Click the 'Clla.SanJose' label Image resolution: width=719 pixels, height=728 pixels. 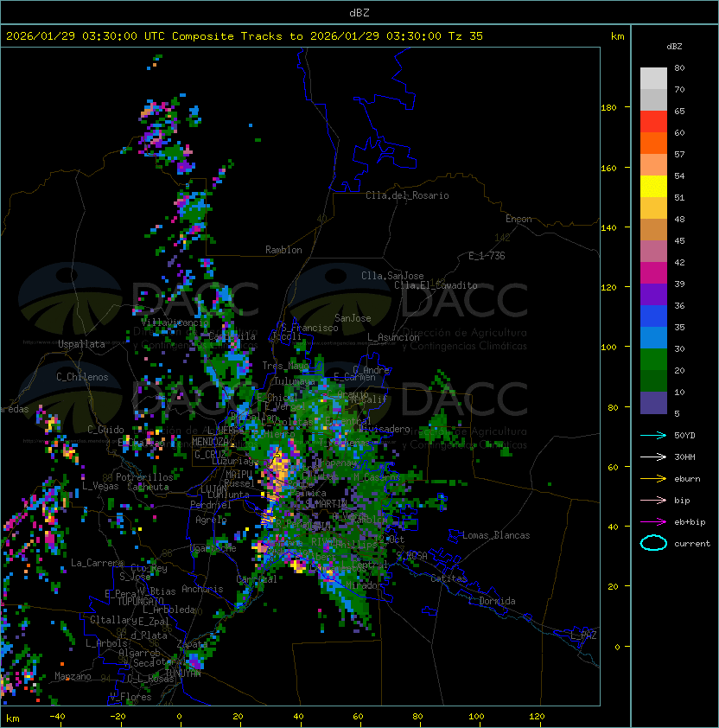tap(392, 276)
